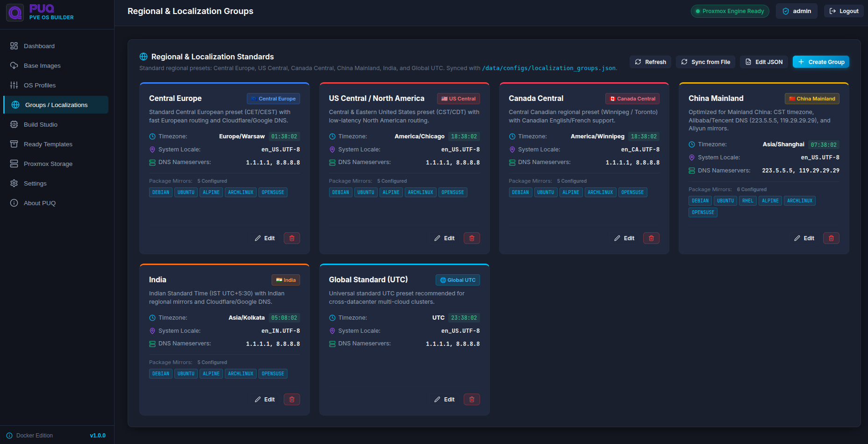The image size is (868, 444).
Task: Click the Proxmox Storage server icon
Action: (x=14, y=164)
